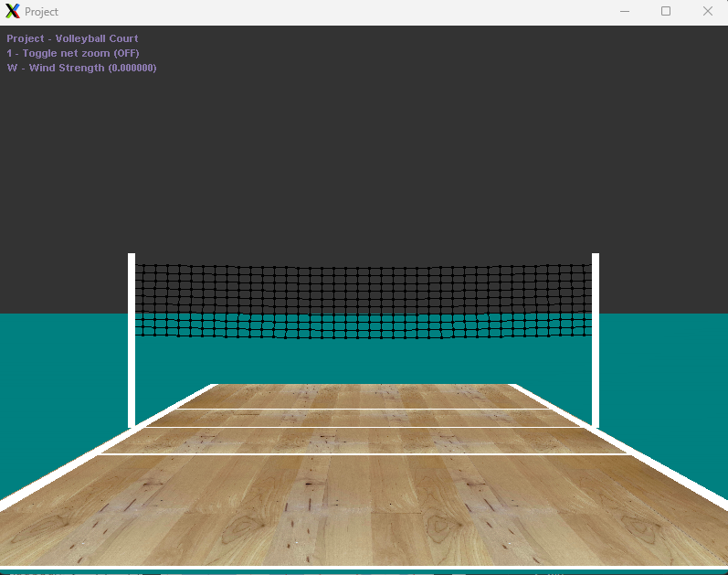728x575 pixels.
Task: Minimize the Project window
Action: (625, 12)
